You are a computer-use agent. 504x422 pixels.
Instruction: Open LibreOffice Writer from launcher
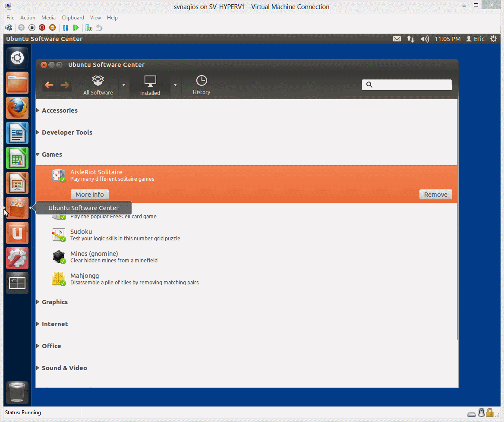(17, 133)
